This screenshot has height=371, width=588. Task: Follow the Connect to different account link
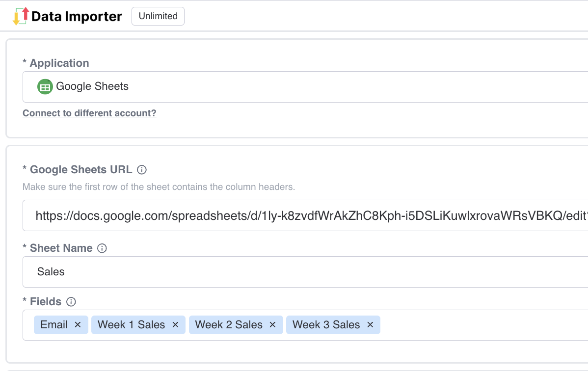tap(89, 113)
